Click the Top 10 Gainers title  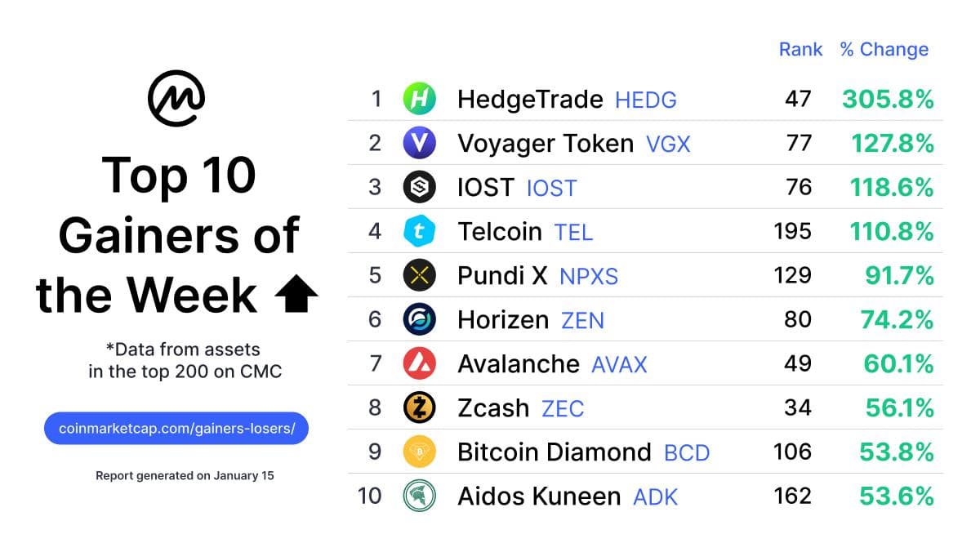coord(178,235)
